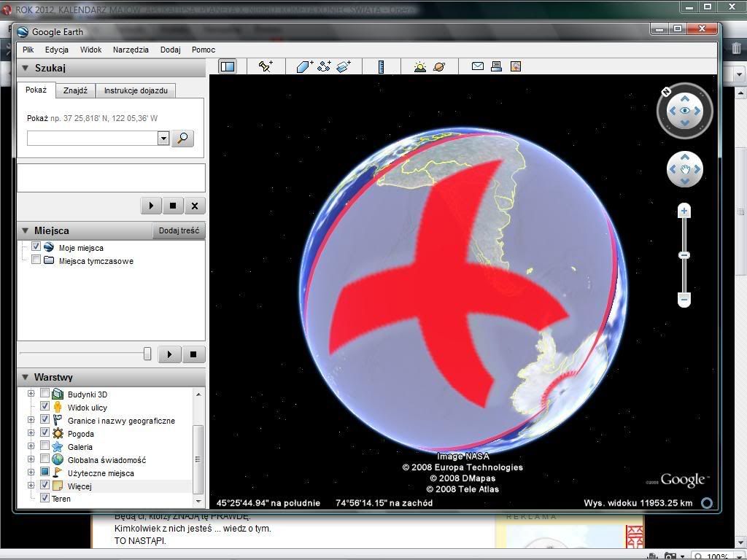Click the print icon in toolbar
The width and height of the screenshot is (747, 560).
[x=497, y=66]
